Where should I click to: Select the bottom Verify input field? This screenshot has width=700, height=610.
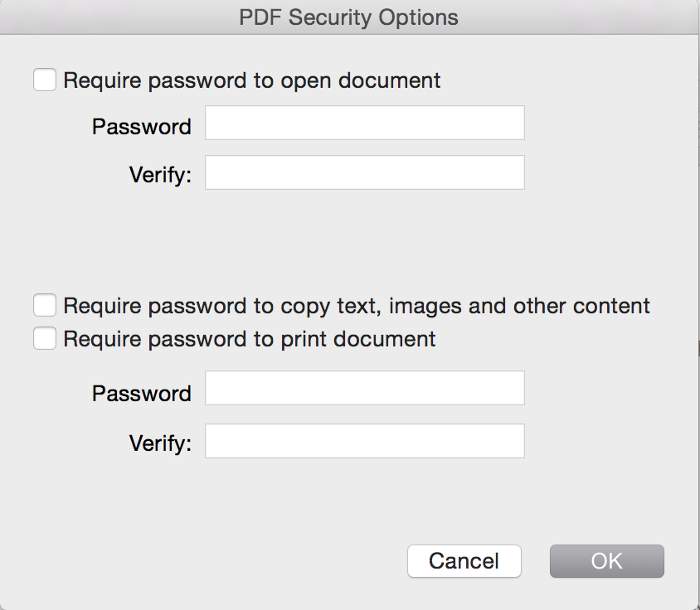click(364, 441)
